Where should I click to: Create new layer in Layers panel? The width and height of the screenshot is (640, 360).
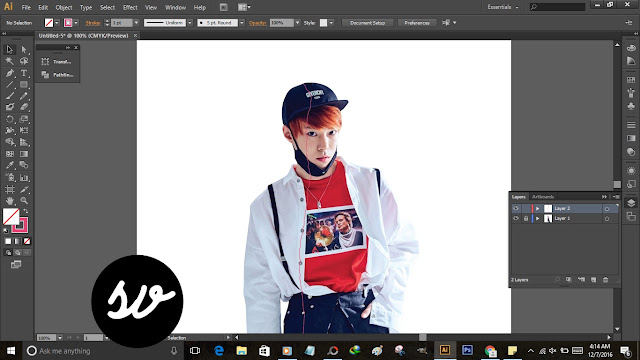pyautogui.click(x=593, y=280)
